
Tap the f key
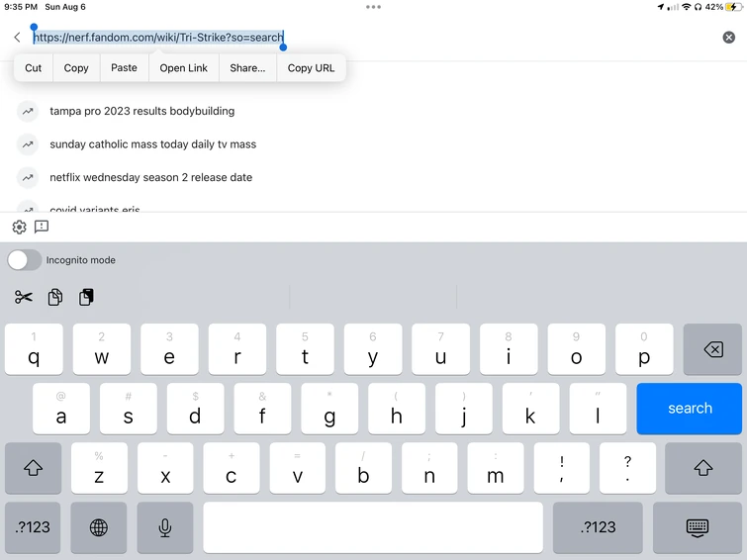(x=262, y=409)
